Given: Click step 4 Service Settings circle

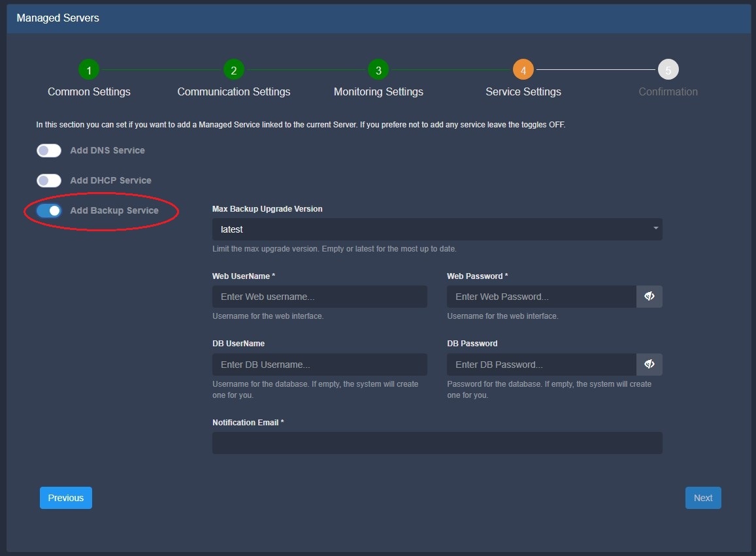Looking at the screenshot, I should point(523,69).
